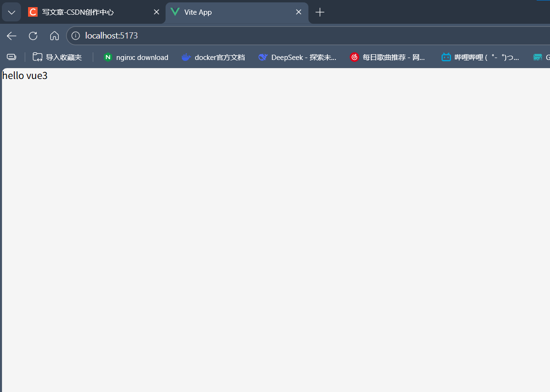Go back with the back arrow

(x=11, y=36)
